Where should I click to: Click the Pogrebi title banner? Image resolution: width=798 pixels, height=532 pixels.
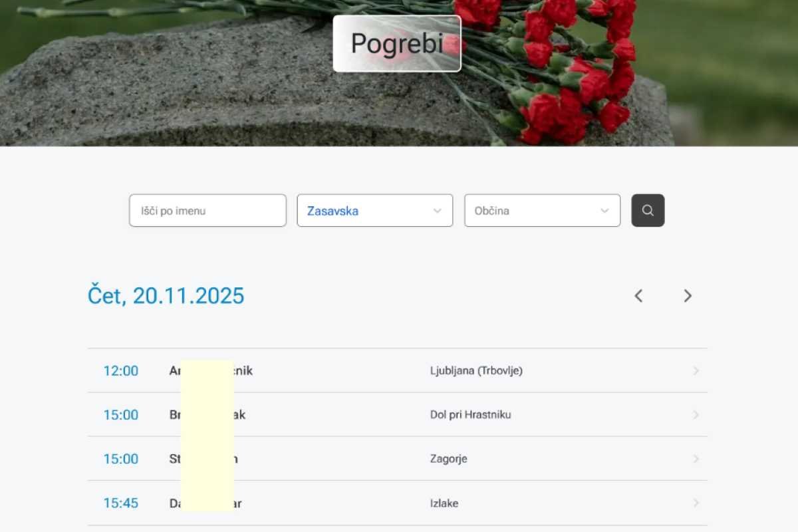point(396,44)
